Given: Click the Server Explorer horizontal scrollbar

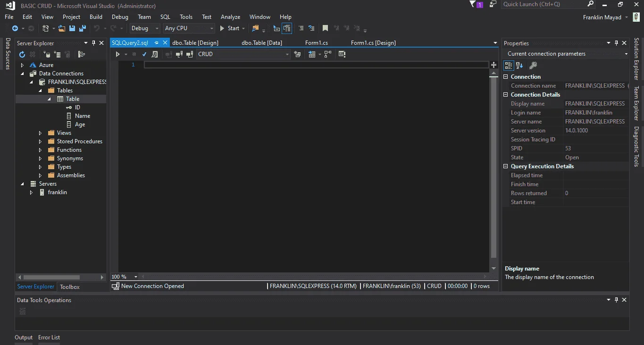Looking at the screenshot, I should tap(51, 277).
